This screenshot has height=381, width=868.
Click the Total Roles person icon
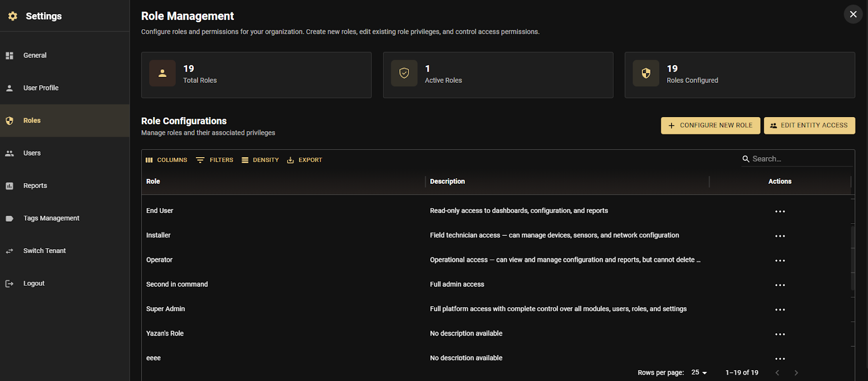[162, 73]
